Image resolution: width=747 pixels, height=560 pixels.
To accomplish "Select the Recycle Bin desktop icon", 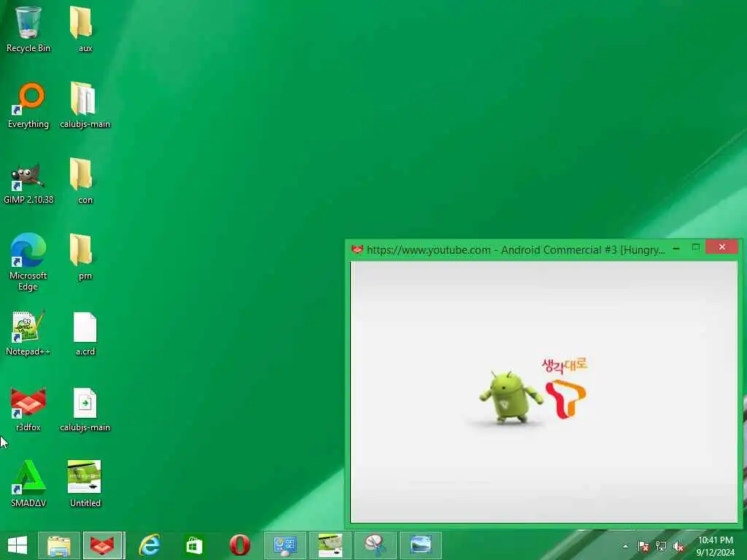I will coord(28,28).
